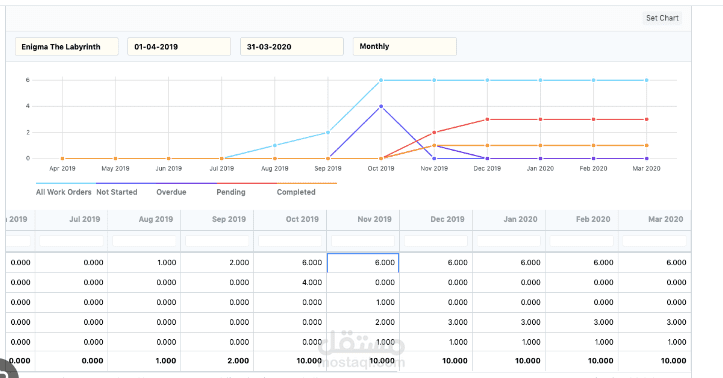Select the 6.000 cell in Jan 2020 column

[509, 262]
